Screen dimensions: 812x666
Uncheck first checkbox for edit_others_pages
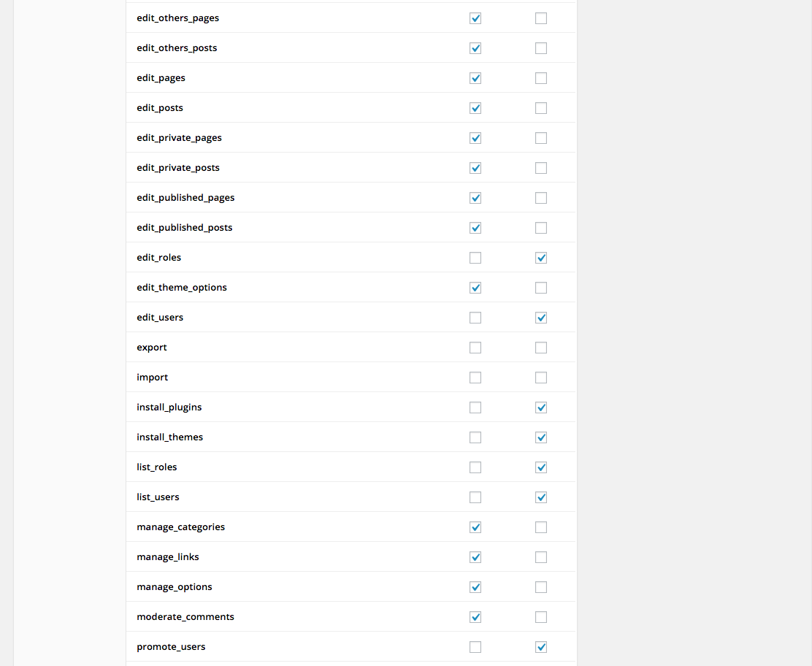click(x=475, y=18)
